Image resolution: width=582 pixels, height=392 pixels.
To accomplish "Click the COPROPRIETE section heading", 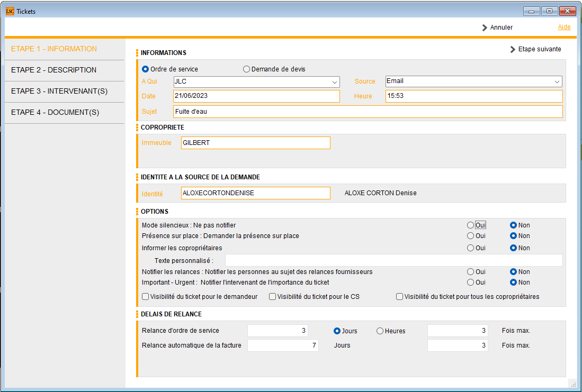I will [x=163, y=127].
